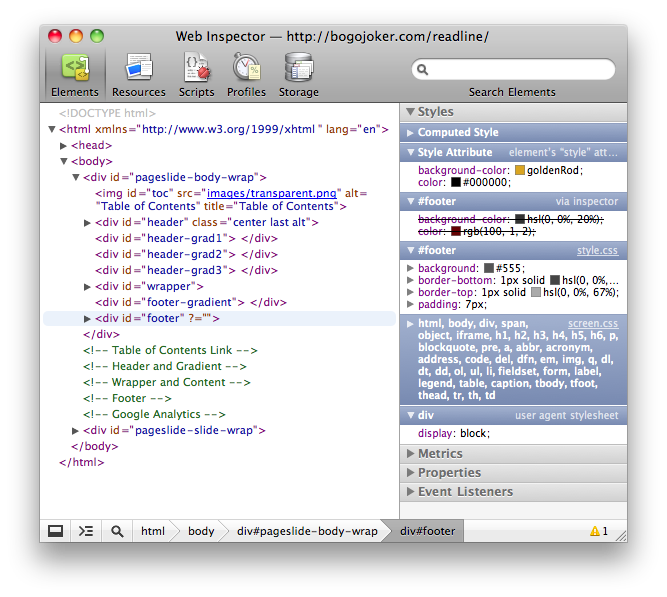
Task: Select body in the breadcrumb bar
Action: click(x=201, y=531)
